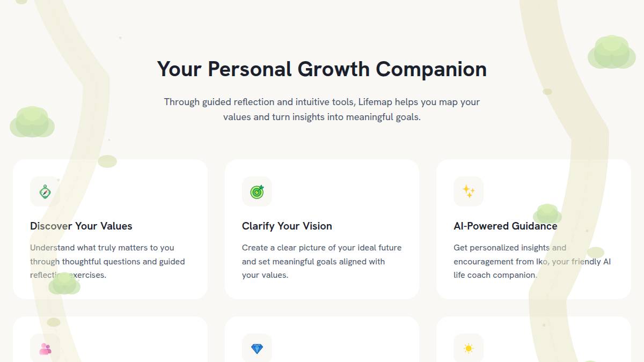This screenshot has width=644, height=362.
Task: Open the Discover Your Values heading
Action: [81, 226]
